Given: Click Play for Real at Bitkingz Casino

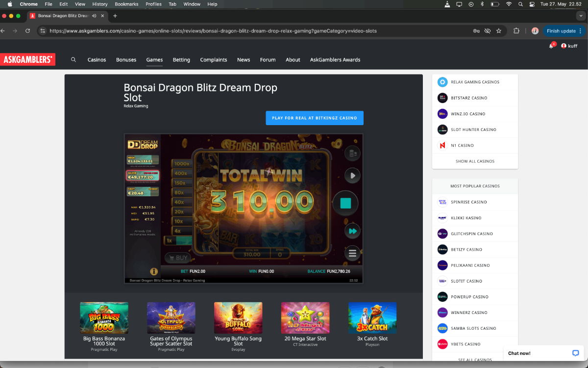Looking at the screenshot, I should 315,118.
